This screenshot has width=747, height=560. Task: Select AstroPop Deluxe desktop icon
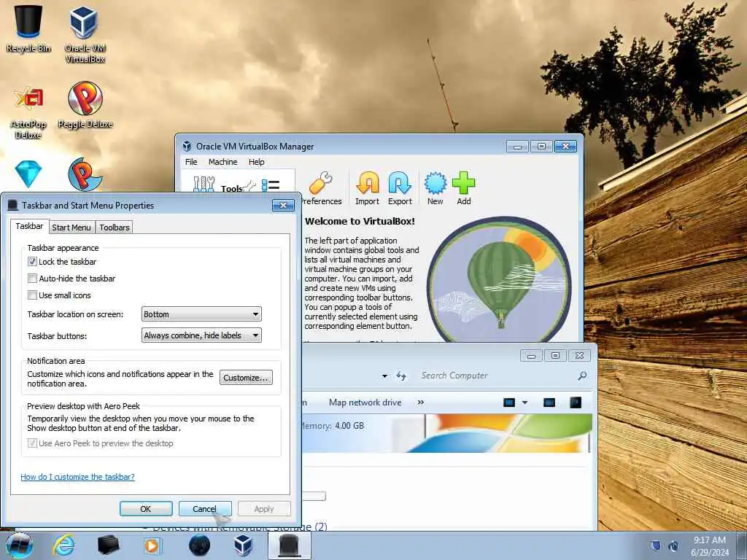(x=28, y=112)
